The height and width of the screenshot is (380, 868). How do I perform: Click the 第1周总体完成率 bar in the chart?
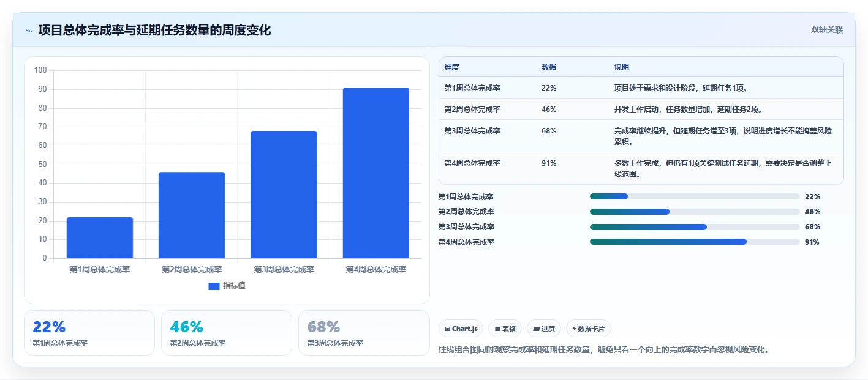click(100, 237)
